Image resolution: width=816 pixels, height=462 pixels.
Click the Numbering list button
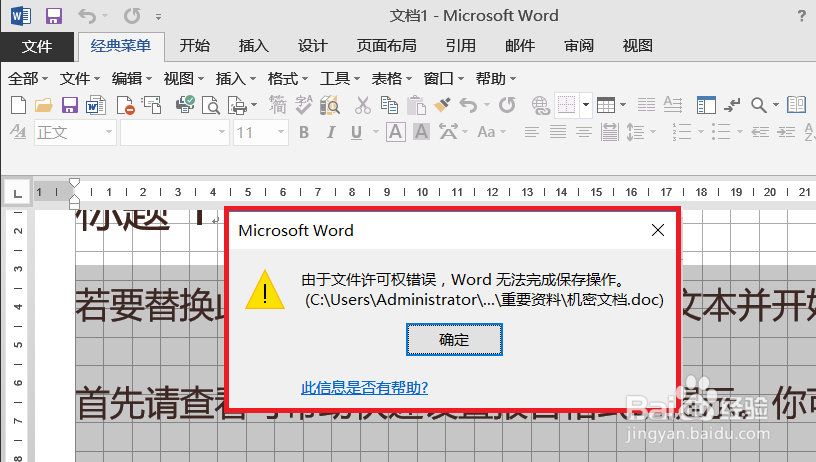click(682, 132)
